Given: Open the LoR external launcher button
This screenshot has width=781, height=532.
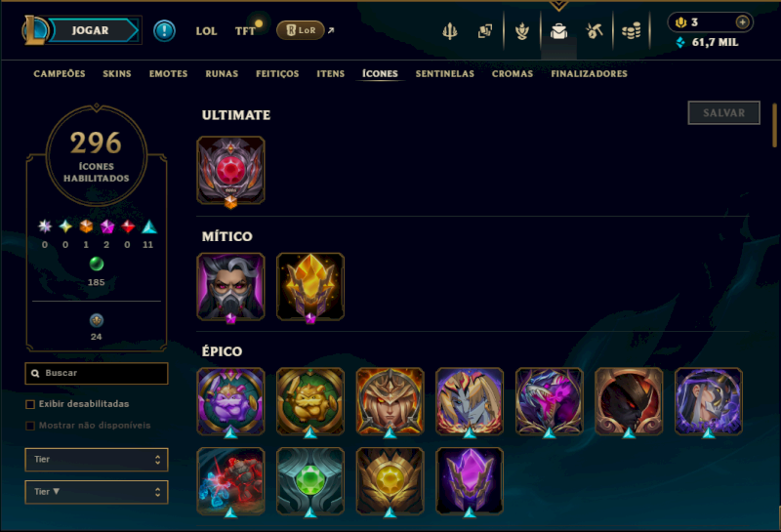Looking at the screenshot, I should click(301, 30).
